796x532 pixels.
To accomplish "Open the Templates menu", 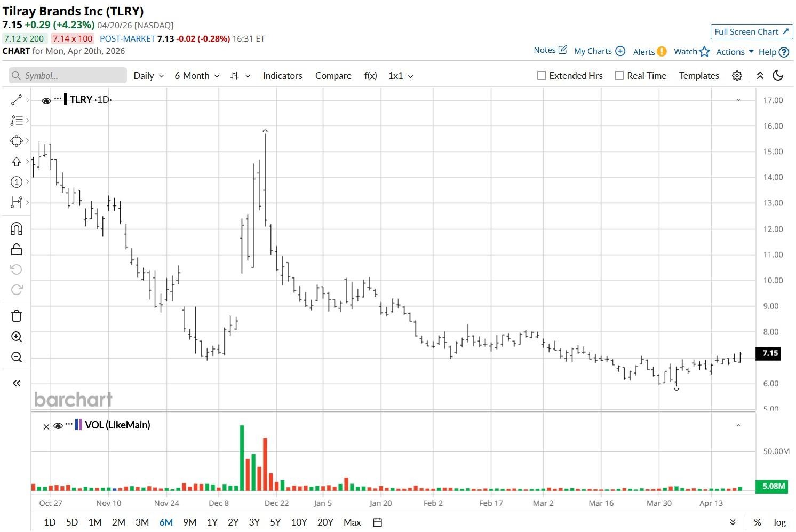I will point(699,76).
